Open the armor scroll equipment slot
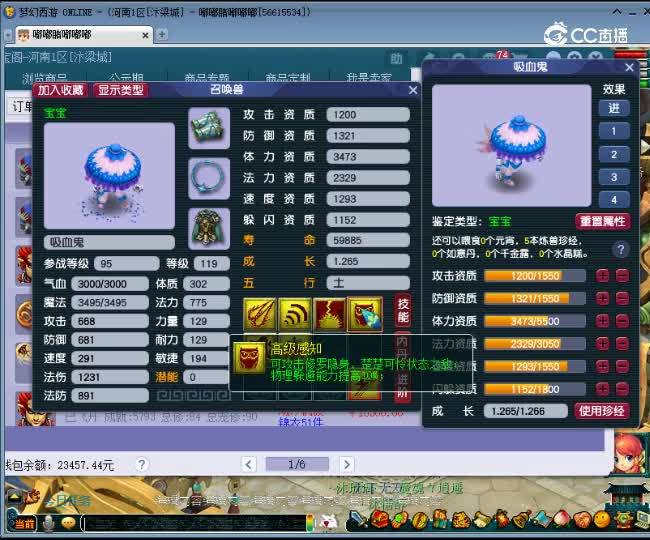The height and width of the screenshot is (540, 650). click(x=209, y=128)
